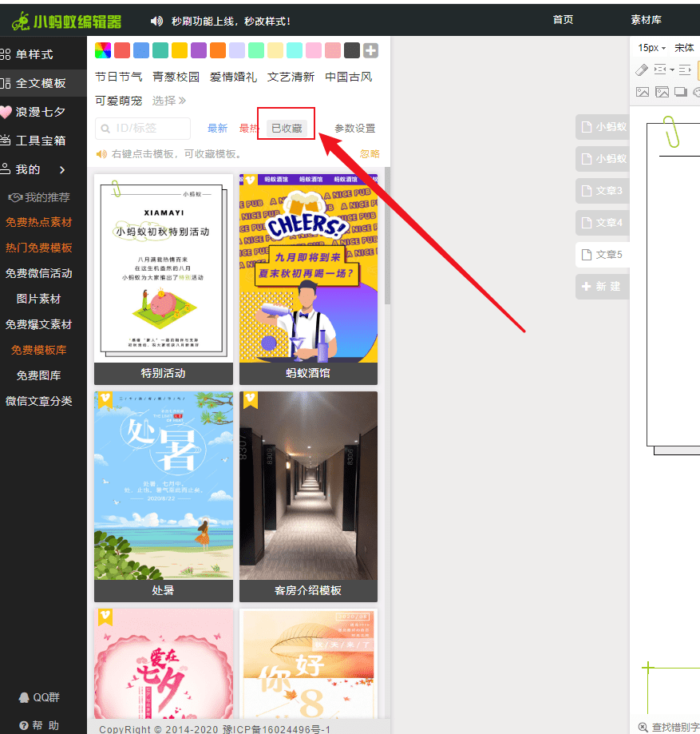Open 参数设置 parameter settings
Viewport: 700px width, 734px height.
(x=355, y=129)
